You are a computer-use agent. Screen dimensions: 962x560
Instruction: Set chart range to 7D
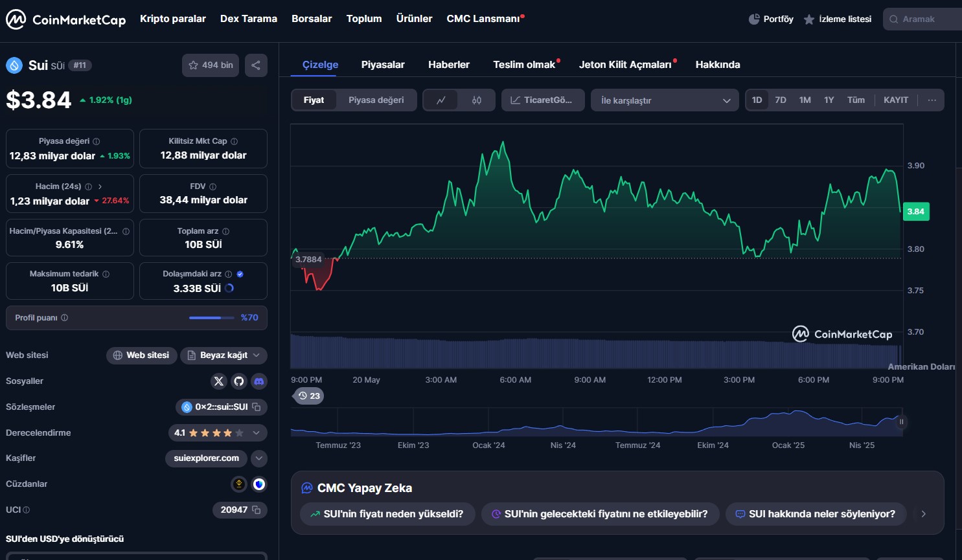click(781, 100)
